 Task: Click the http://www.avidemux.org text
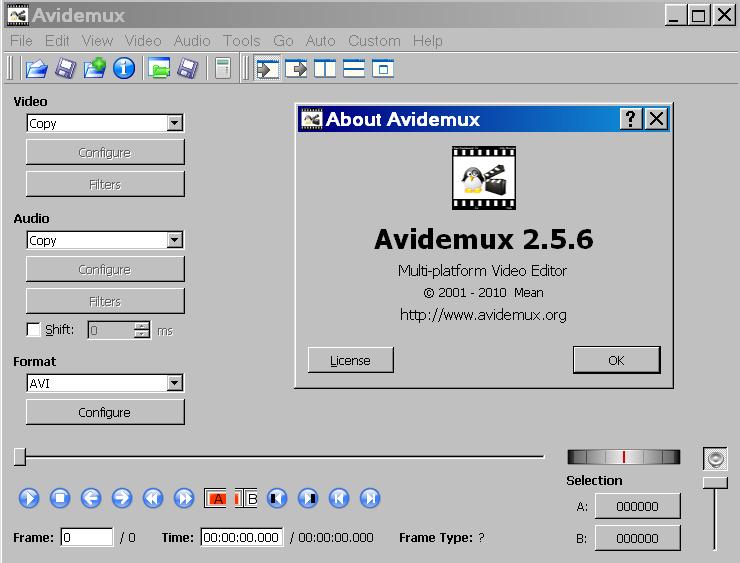[483, 315]
